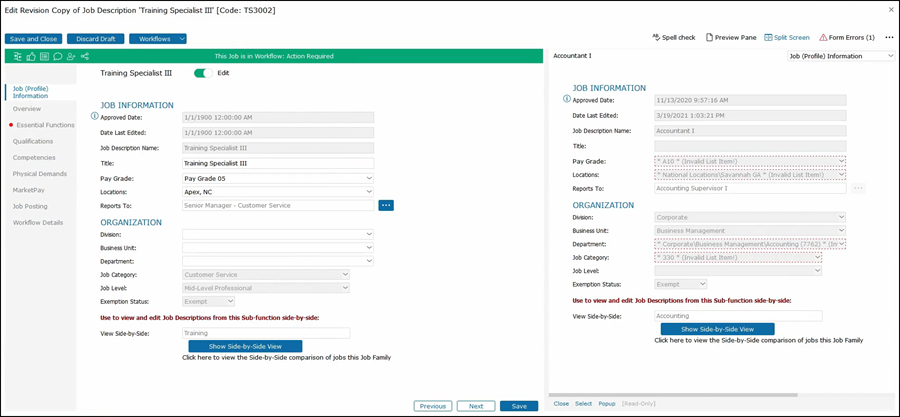Go to the Essential Functions tab
Viewport: 900px width, 417px height.
coord(45,125)
